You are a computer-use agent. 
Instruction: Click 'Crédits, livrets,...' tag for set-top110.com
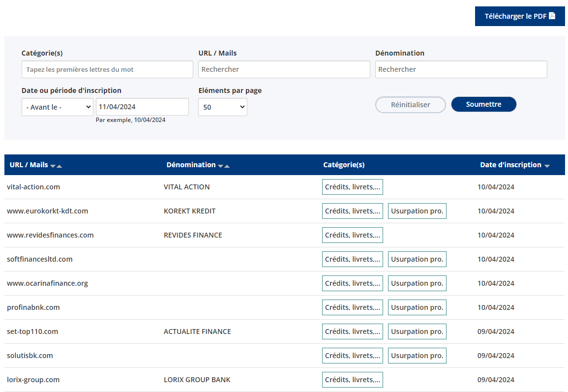353,332
